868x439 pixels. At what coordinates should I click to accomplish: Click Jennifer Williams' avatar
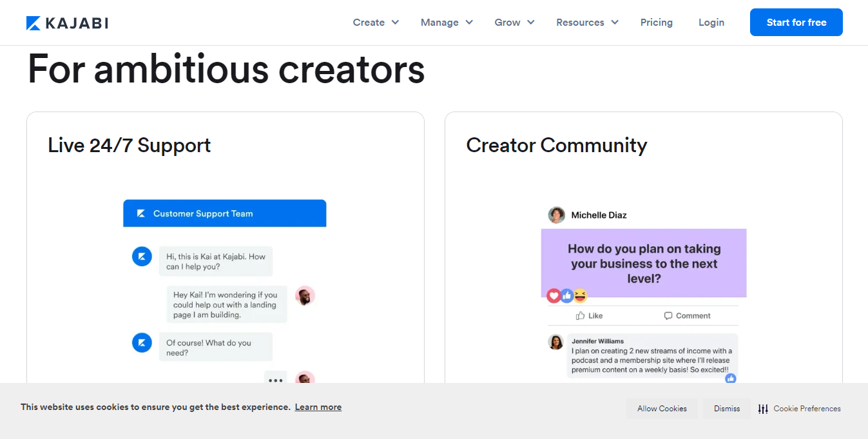556,342
